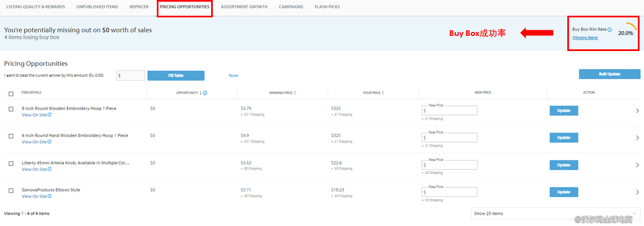The width and height of the screenshot is (644, 226).
Task: Toggle the select-all checkbox in table header
Action: 11,94
